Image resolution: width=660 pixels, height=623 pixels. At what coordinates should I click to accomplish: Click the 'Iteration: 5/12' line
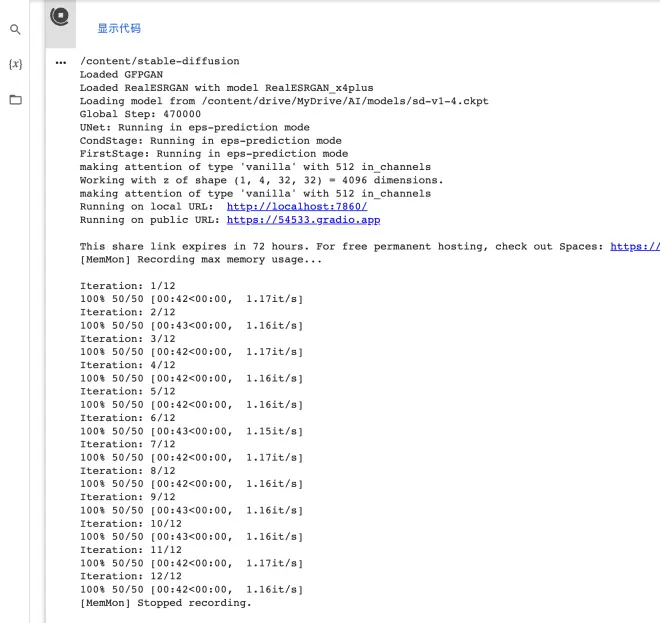pos(128,391)
